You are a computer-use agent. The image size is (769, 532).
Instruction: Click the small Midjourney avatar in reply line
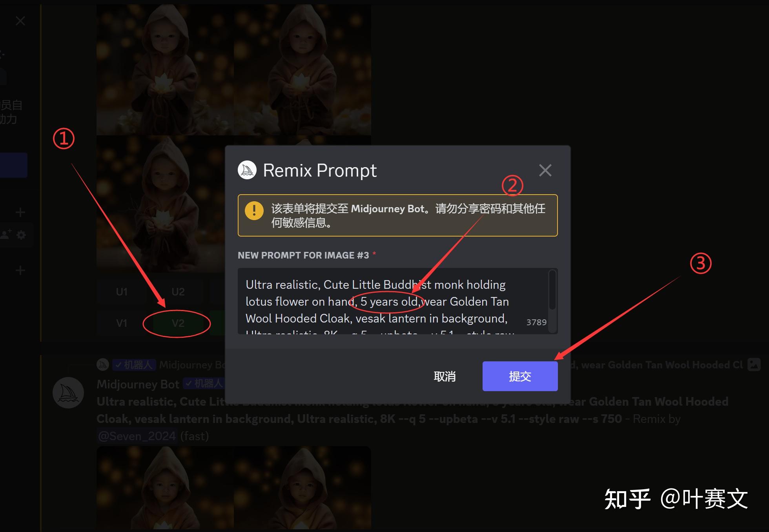(x=103, y=364)
